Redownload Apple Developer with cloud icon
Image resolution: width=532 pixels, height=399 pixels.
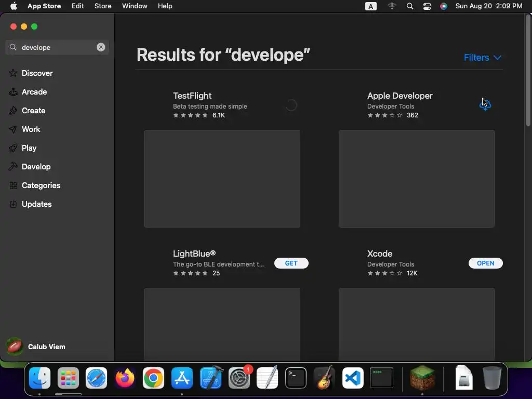click(485, 105)
